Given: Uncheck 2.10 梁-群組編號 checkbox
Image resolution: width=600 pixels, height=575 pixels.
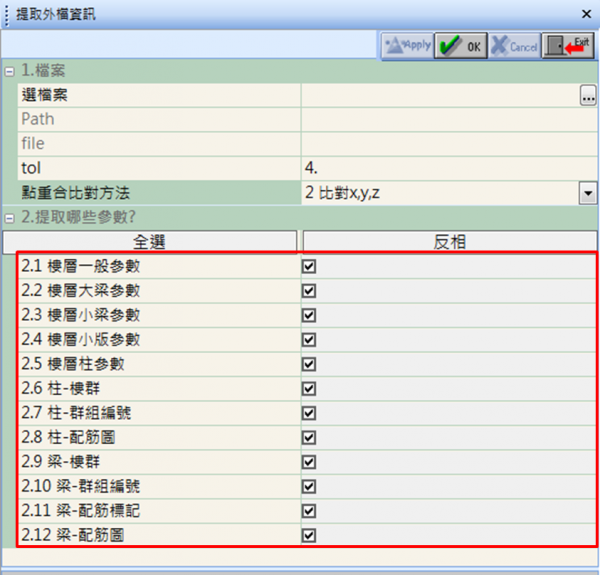Looking at the screenshot, I should click(309, 487).
